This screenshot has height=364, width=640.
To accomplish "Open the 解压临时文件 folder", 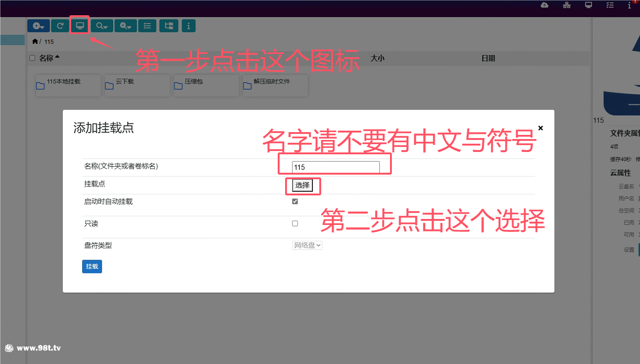I will (x=275, y=85).
